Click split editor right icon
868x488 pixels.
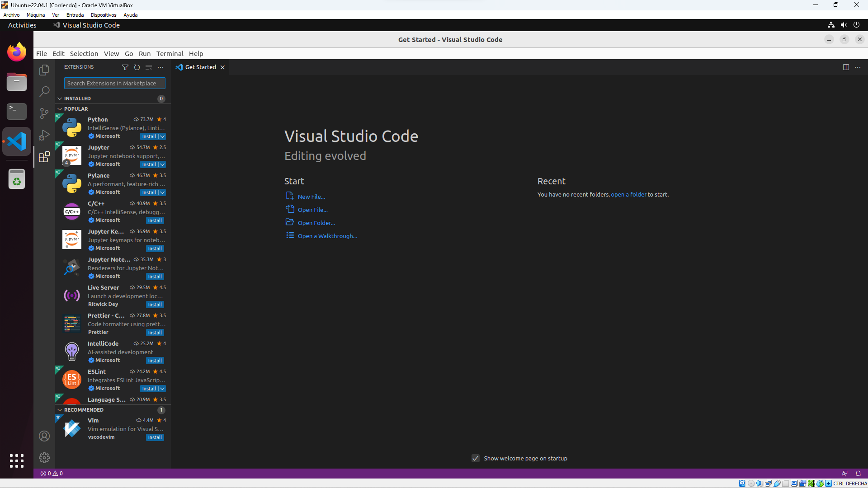(x=846, y=67)
